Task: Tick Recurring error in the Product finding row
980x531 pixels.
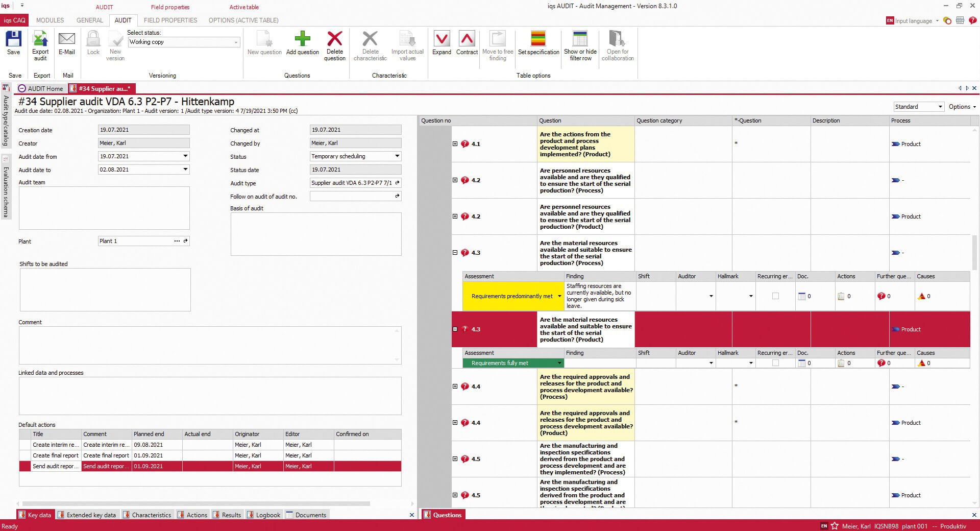Action: coord(775,363)
